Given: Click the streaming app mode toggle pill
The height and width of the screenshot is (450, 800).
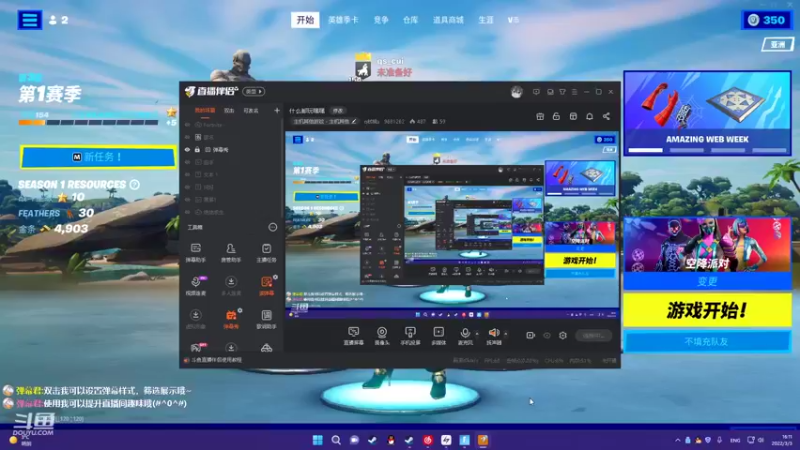Looking at the screenshot, I should (x=254, y=91).
